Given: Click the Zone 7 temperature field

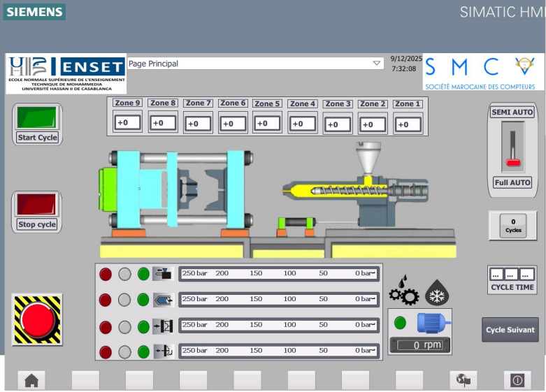Looking at the screenshot, I should click(198, 124).
